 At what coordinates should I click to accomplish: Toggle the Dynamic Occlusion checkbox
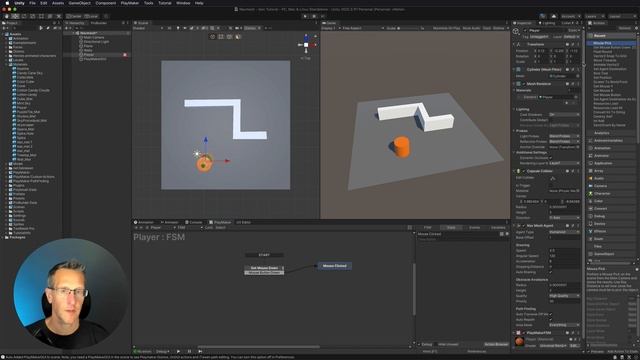551,158
